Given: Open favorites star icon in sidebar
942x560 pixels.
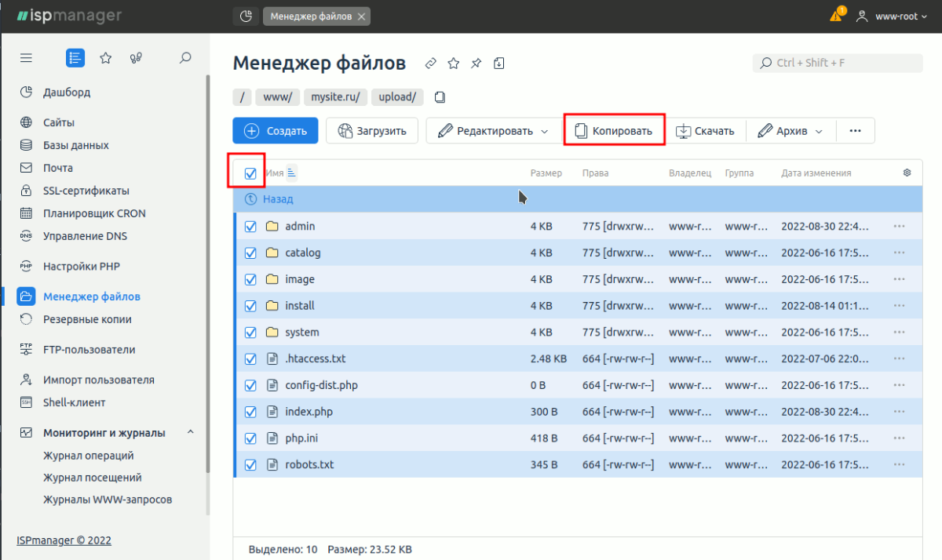Looking at the screenshot, I should [105, 57].
